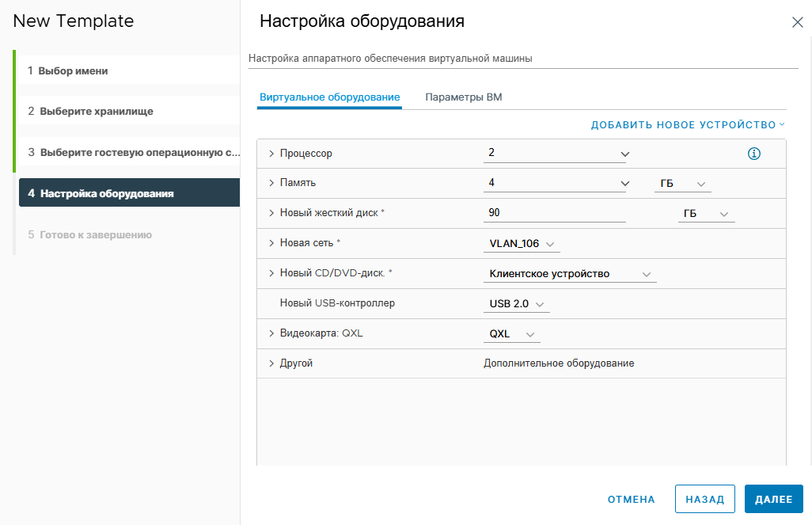This screenshot has width=812, height=525.
Task: Open the Клиентское устройство dropdown
Action: coord(570,274)
